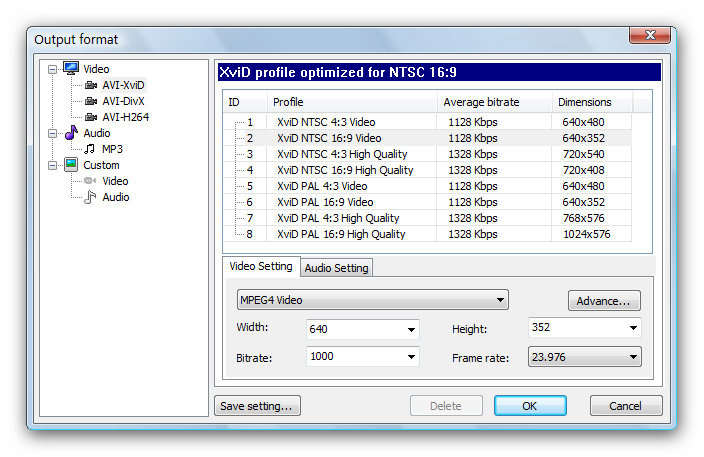
Task: Select profile XviD NTSC 16:9 High Quality
Action: click(345, 170)
